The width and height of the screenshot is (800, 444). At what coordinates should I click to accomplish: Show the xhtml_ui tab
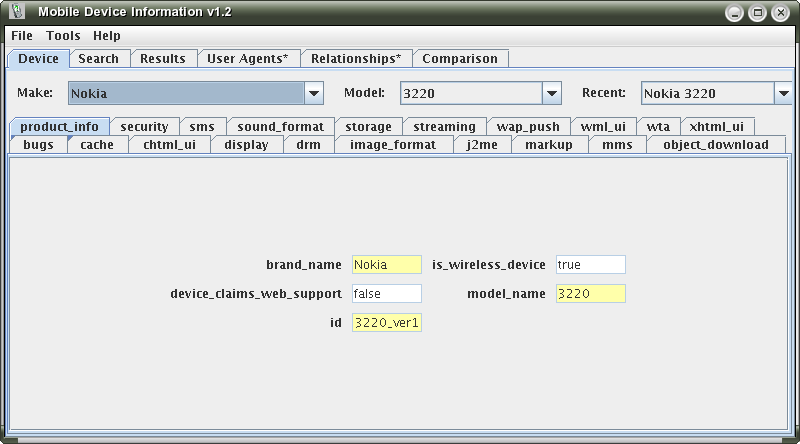716,127
